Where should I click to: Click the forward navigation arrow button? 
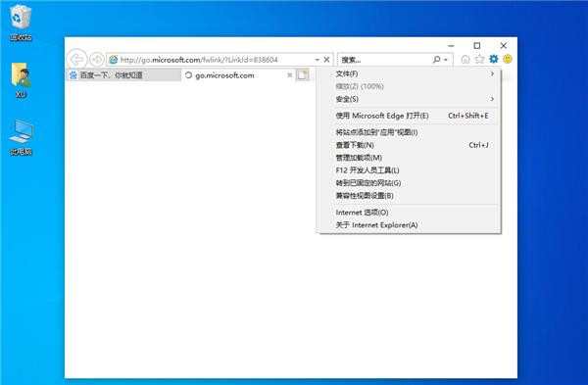pyautogui.click(x=97, y=59)
